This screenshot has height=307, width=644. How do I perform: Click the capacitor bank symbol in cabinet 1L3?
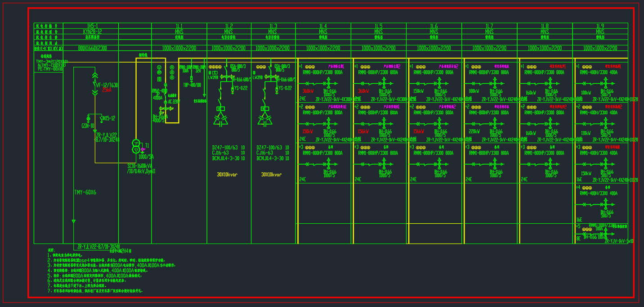point(264,118)
